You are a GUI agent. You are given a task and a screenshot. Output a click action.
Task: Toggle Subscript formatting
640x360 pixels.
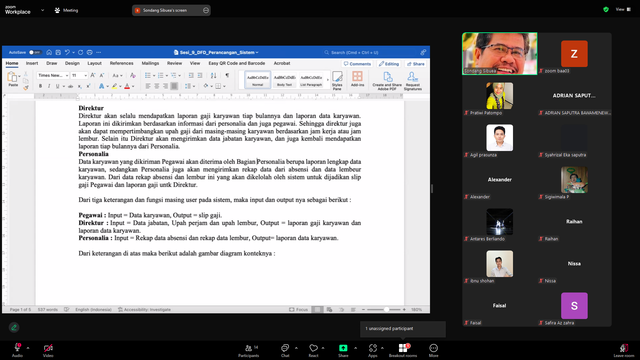(x=80, y=86)
